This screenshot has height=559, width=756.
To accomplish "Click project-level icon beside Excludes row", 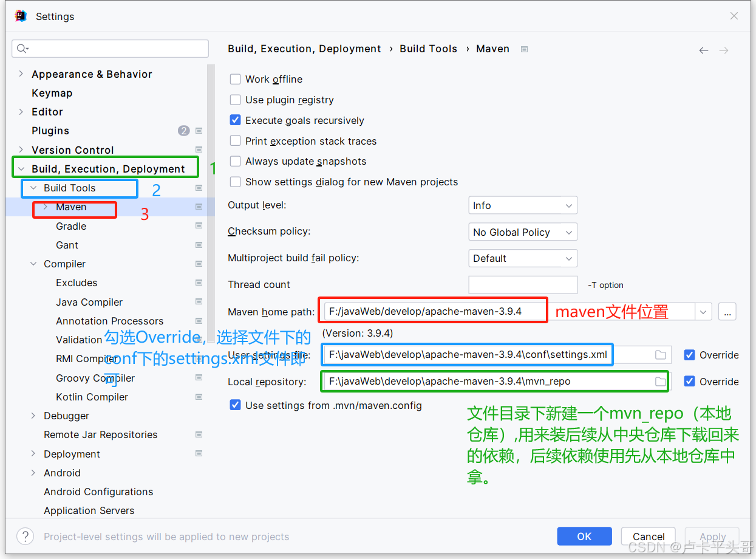I will 199,283.
